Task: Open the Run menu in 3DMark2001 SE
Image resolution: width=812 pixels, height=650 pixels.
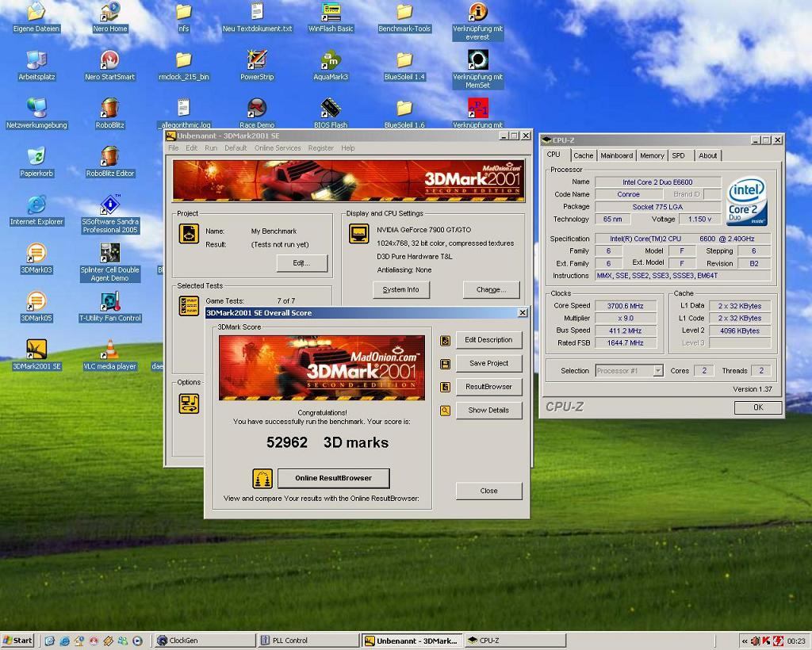Action: click(x=211, y=148)
